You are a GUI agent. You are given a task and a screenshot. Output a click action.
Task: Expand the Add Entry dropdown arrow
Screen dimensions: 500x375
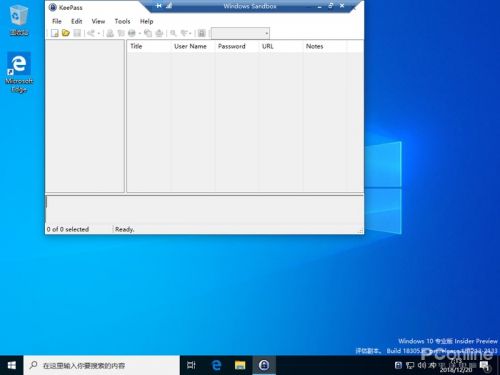[x=99, y=33]
